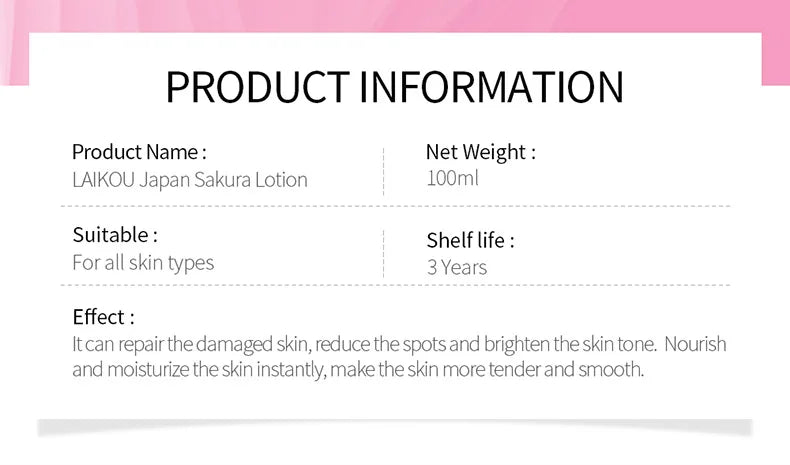Click the first line of the effect description
Viewport: 790px width, 465px height.
pos(399,344)
